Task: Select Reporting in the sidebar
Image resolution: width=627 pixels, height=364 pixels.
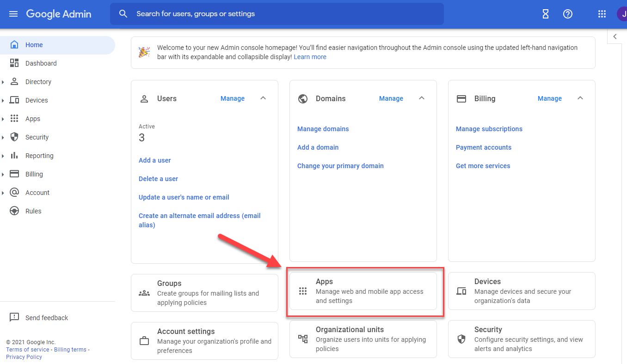Action: (57, 156)
